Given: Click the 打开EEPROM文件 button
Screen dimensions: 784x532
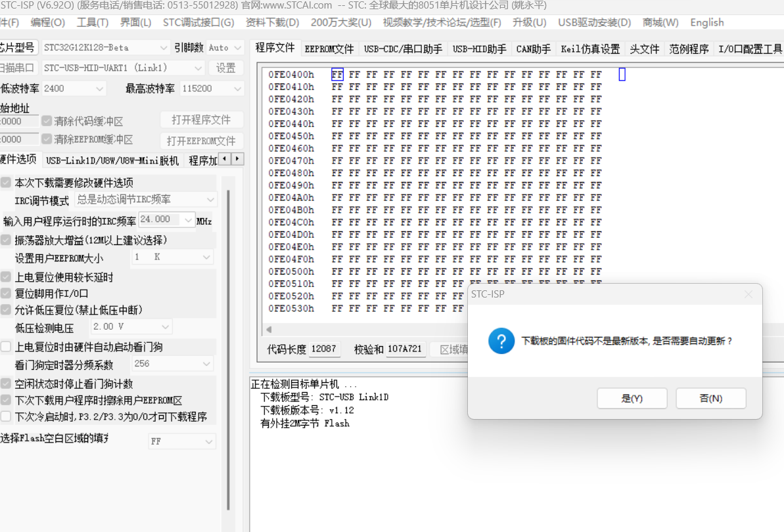Looking at the screenshot, I should click(202, 141).
